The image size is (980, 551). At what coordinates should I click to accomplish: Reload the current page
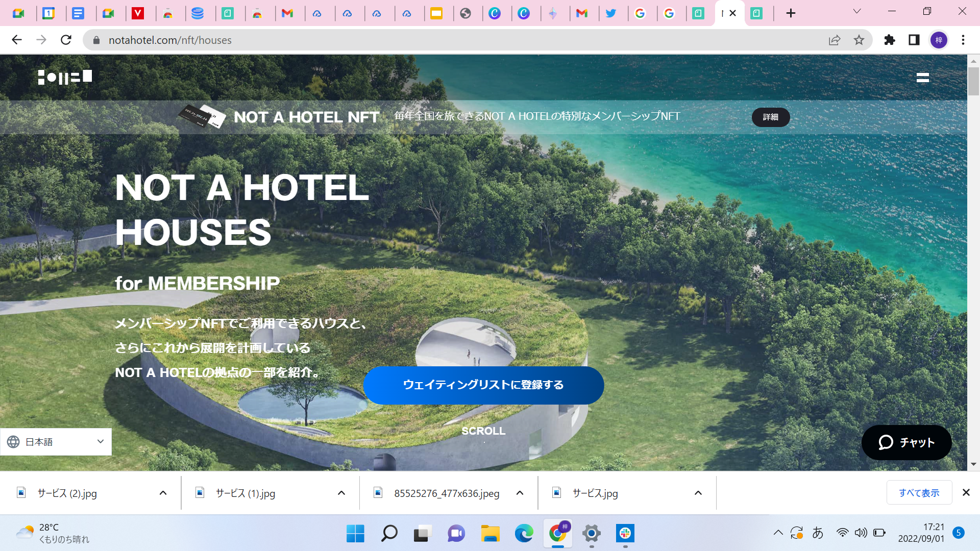point(66,40)
